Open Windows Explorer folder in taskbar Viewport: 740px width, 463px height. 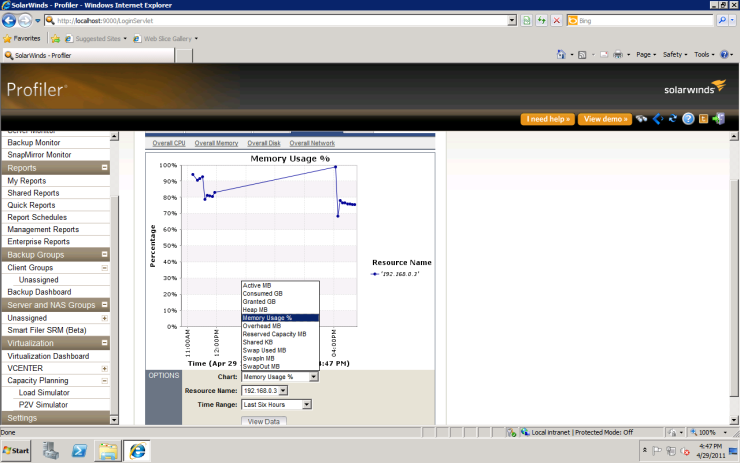click(108, 451)
